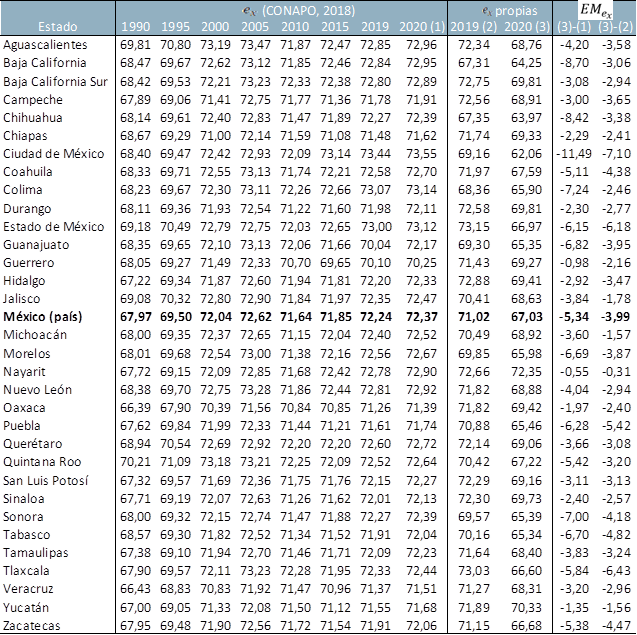Click the Aguascalientes row label

[x=45, y=45]
